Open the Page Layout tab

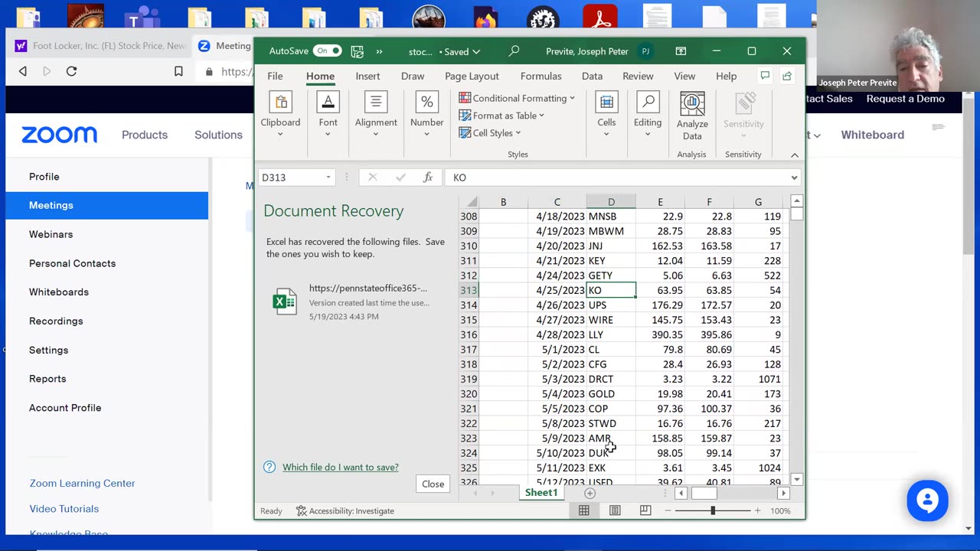472,76
